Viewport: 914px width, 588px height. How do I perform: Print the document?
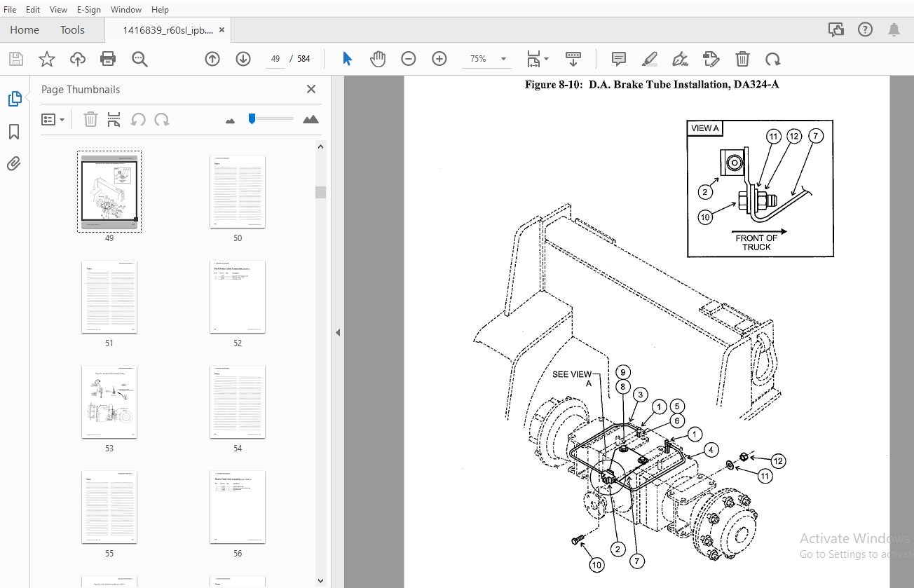pyautogui.click(x=108, y=59)
